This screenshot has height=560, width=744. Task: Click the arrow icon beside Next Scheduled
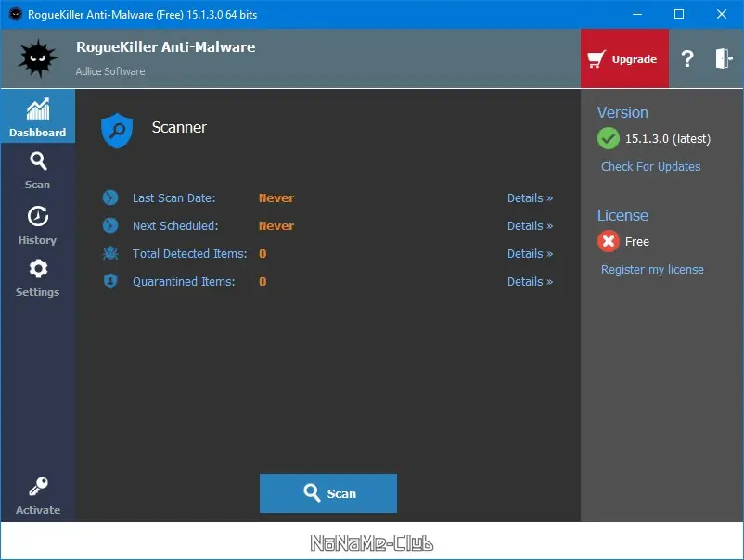click(x=110, y=225)
